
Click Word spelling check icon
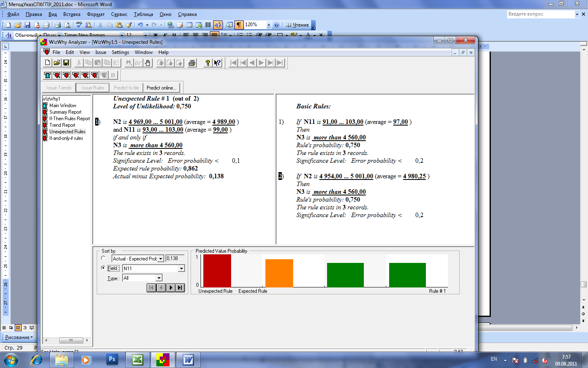(79, 25)
